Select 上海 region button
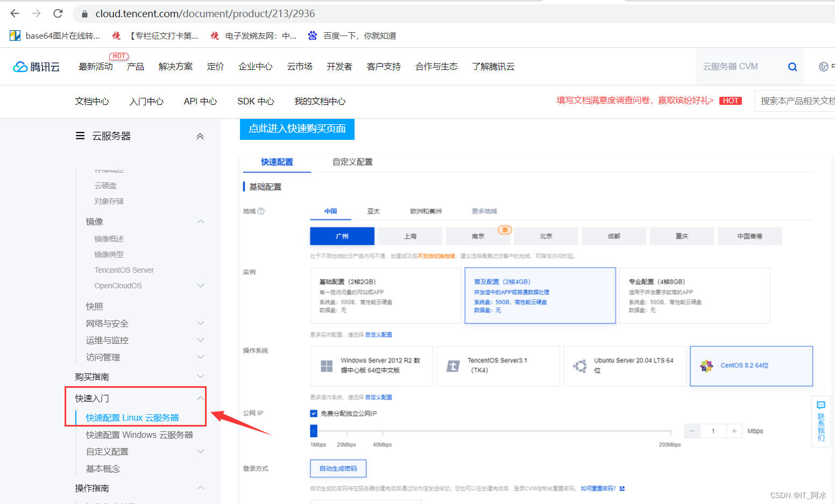Image resolution: width=835 pixels, height=504 pixels. pos(410,236)
